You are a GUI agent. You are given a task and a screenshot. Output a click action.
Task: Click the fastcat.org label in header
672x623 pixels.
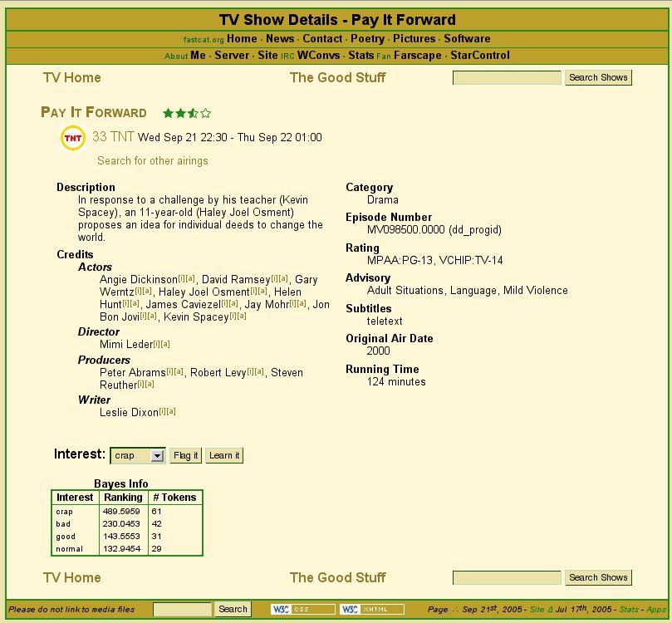tap(204, 39)
